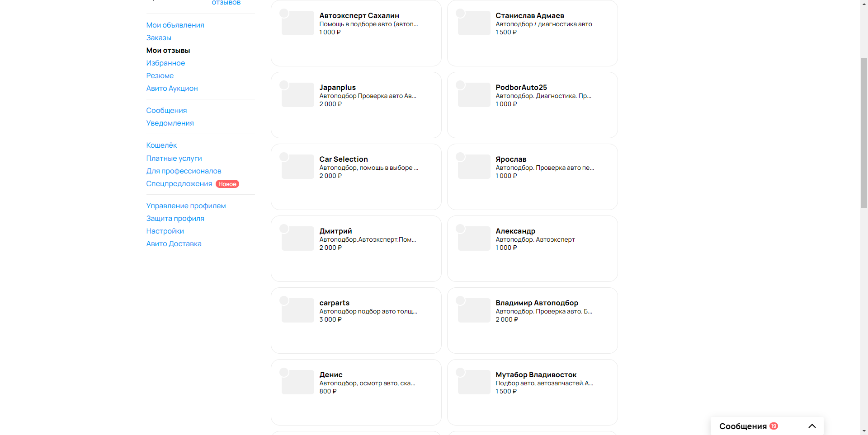This screenshot has height=435, width=868.
Task: Click the page's vertical scrollbar thumb
Action: pyautogui.click(x=864, y=133)
